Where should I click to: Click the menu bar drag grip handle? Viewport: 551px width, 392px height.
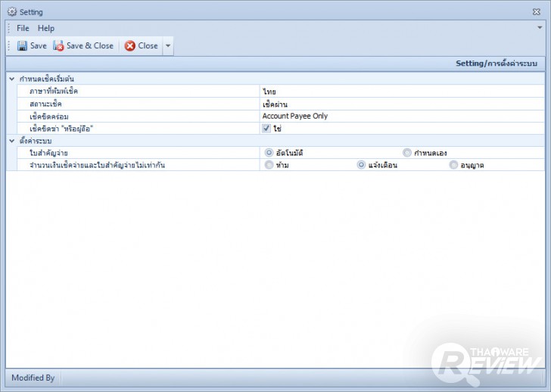9,28
